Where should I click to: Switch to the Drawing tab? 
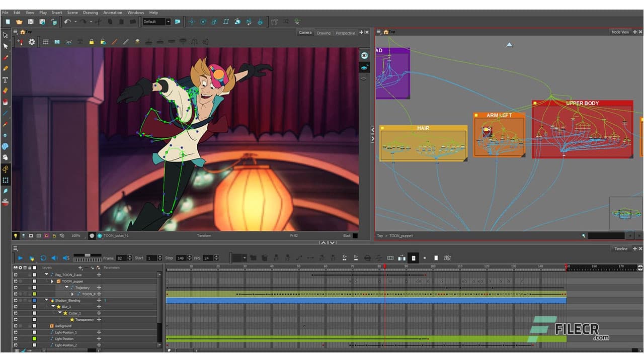coord(324,33)
